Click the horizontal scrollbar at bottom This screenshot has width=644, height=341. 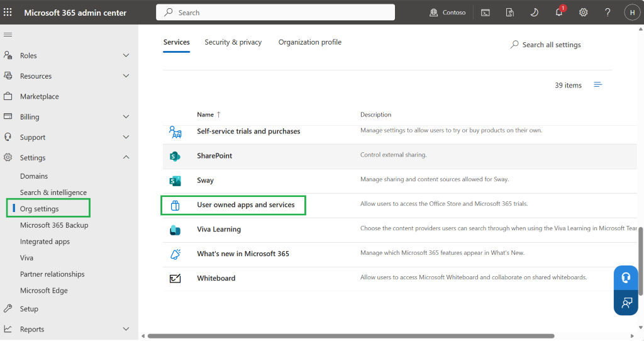click(351, 336)
